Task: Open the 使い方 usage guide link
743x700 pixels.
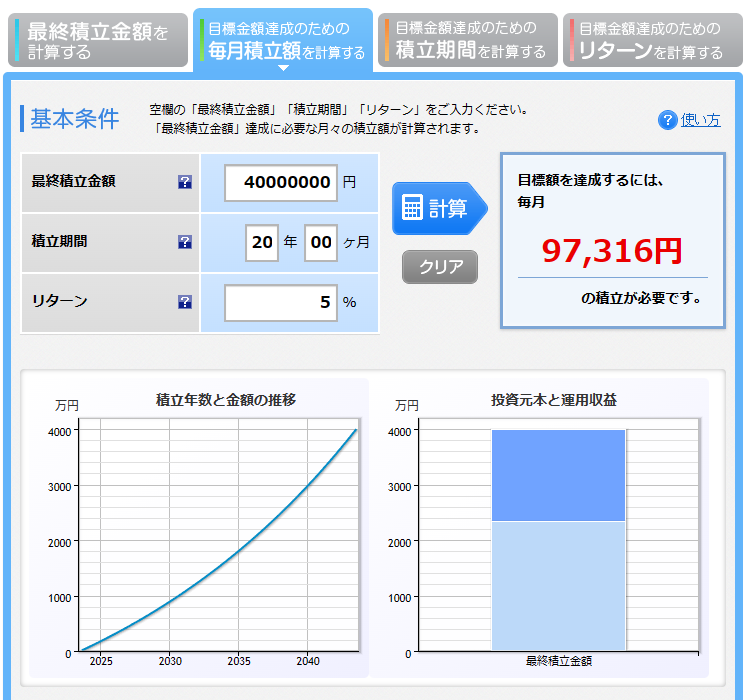Action: point(700,120)
